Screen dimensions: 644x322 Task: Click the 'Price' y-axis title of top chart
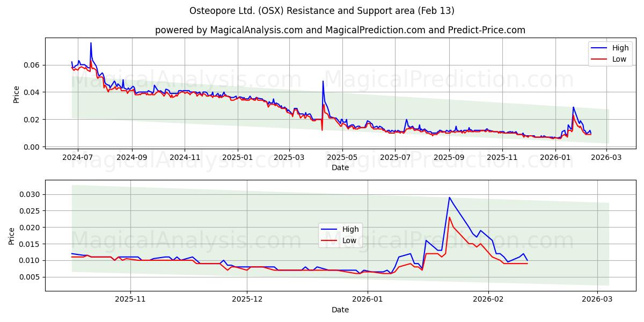pyautogui.click(x=16, y=95)
